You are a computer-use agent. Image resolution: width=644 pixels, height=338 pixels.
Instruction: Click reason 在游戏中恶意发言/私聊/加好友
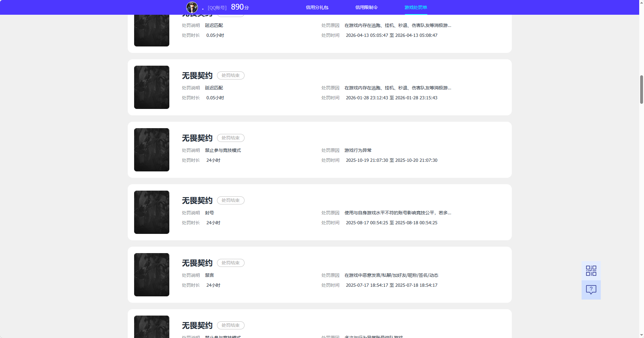point(391,275)
